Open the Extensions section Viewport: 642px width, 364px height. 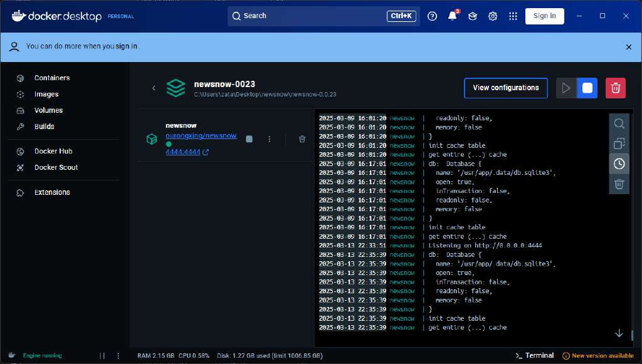pyautogui.click(x=52, y=192)
